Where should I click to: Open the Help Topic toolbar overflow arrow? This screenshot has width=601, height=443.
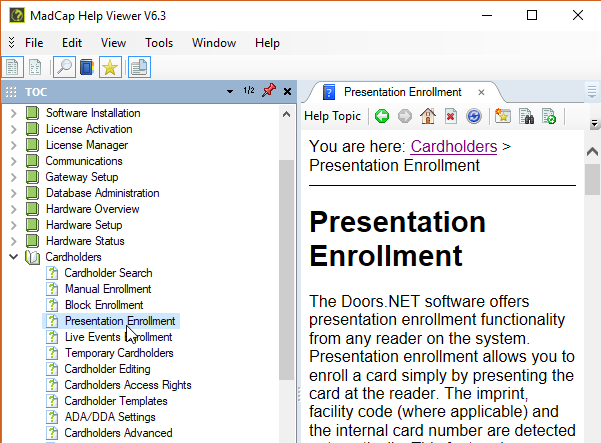594,123
